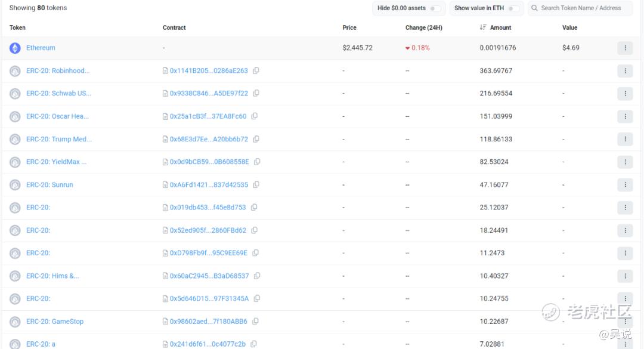Copy the Robinhood token contract address
This screenshot has width=644, height=349.
256,71
